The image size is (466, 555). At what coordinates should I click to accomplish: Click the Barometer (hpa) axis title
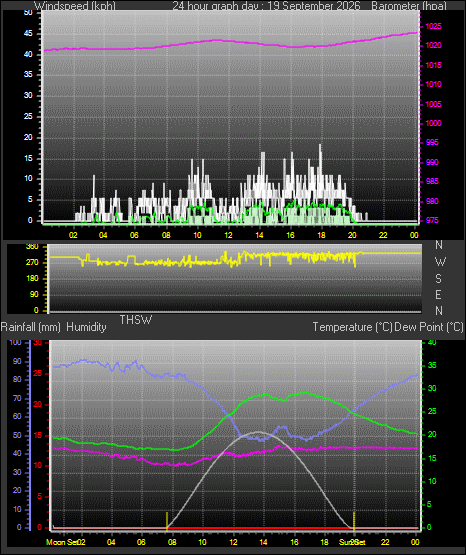click(409, 6)
